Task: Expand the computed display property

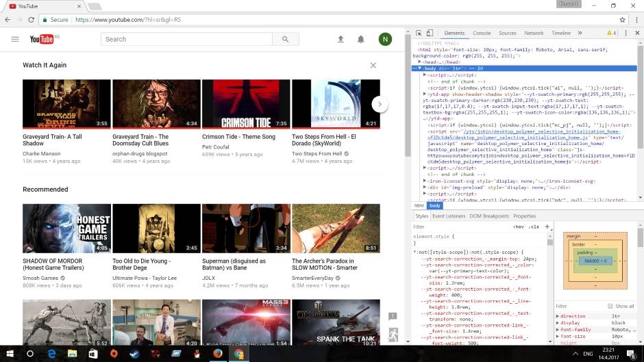Action: [x=558, y=323]
